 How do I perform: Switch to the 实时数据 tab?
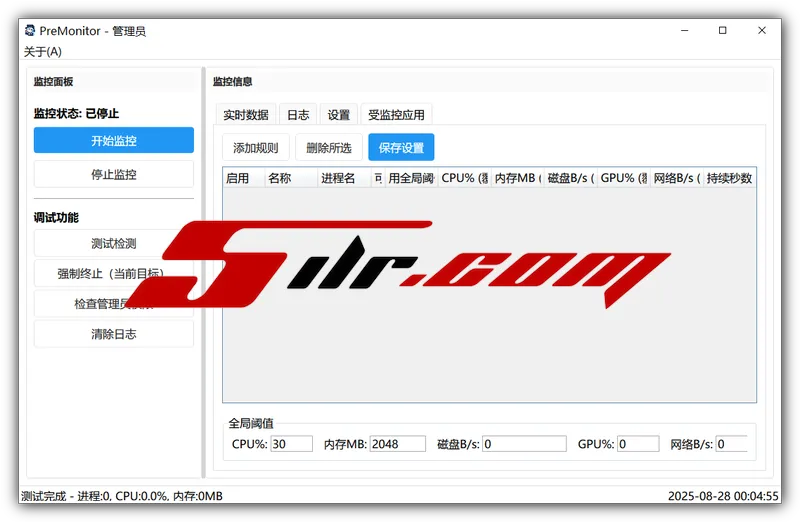(x=246, y=115)
